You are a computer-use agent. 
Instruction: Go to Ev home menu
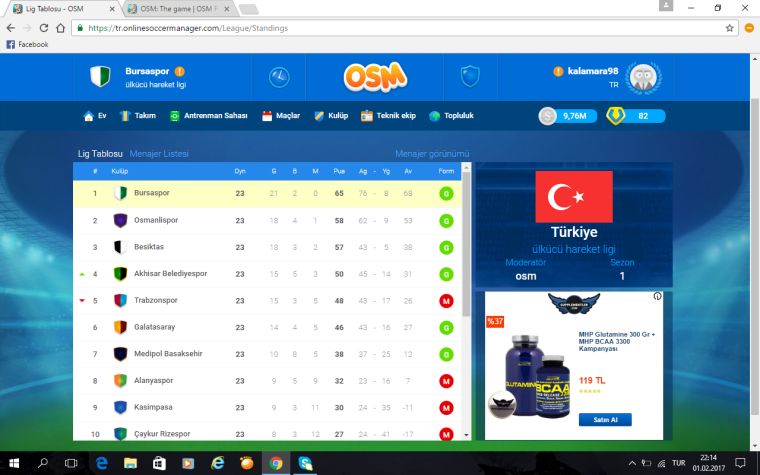tap(95, 116)
